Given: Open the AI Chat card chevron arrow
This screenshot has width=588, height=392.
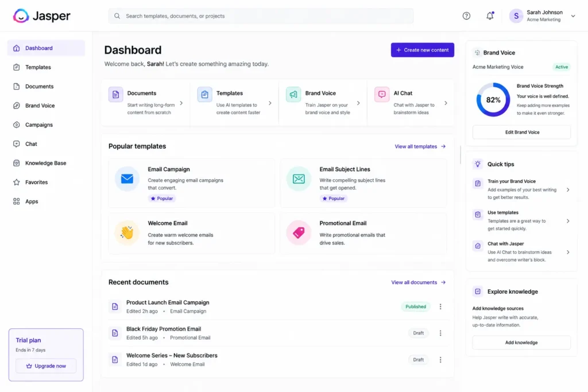Looking at the screenshot, I should [x=446, y=103].
